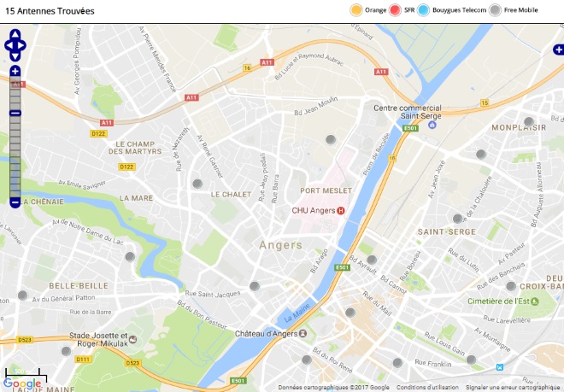This screenshot has height=392, width=564.
Task: Expand the layer switcher plus button
Action: [x=559, y=50]
